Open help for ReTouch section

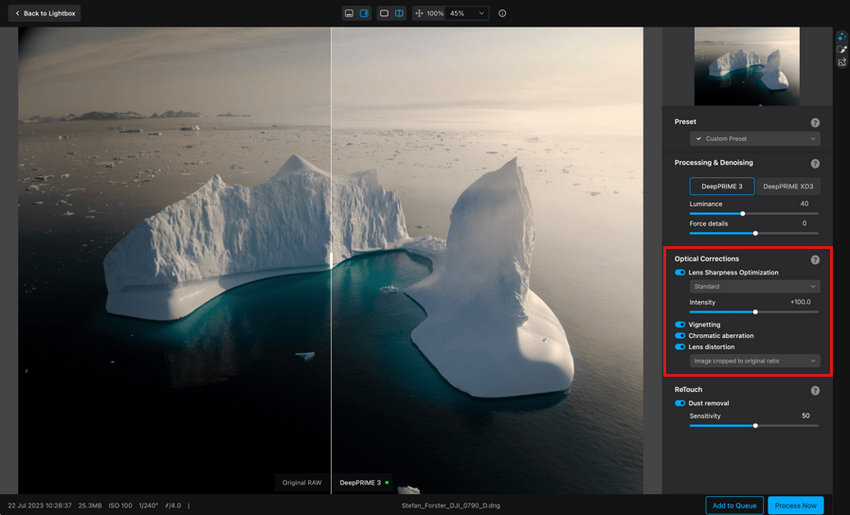(x=815, y=390)
